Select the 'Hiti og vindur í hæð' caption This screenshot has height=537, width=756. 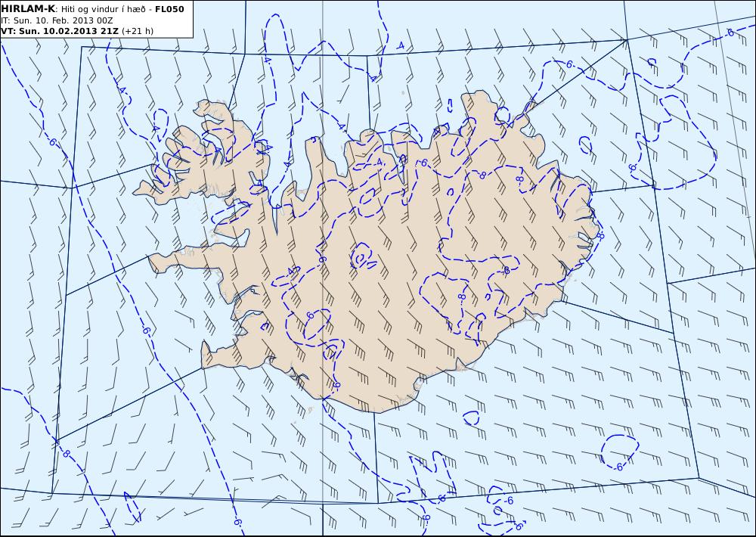pos(103,9)
